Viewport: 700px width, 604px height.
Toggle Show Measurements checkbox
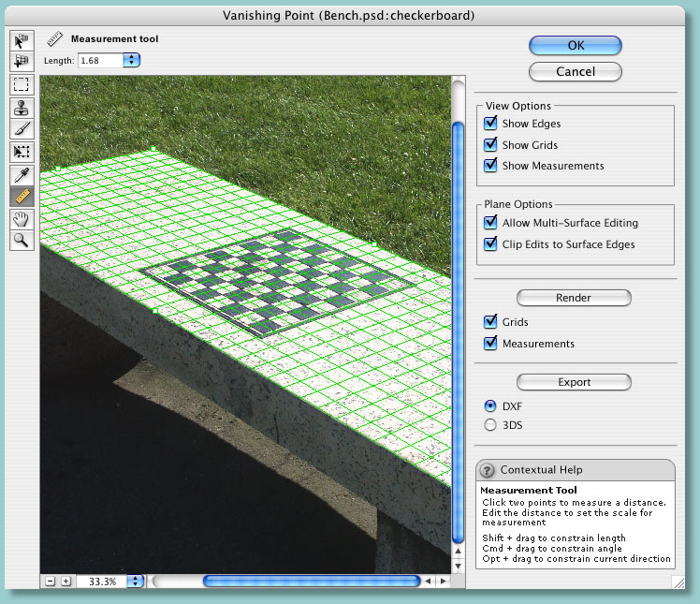click(489, 166)
